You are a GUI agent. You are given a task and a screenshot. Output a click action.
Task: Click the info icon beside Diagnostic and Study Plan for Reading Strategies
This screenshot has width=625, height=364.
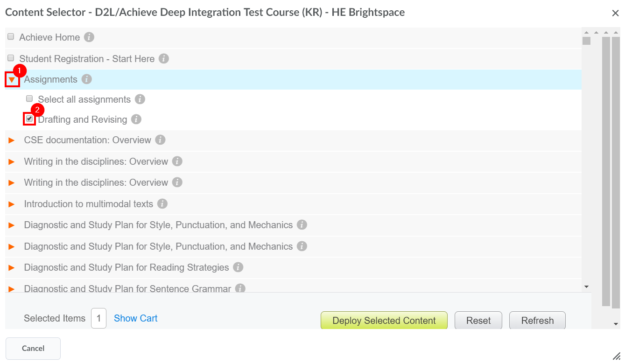tap(238, 267)
